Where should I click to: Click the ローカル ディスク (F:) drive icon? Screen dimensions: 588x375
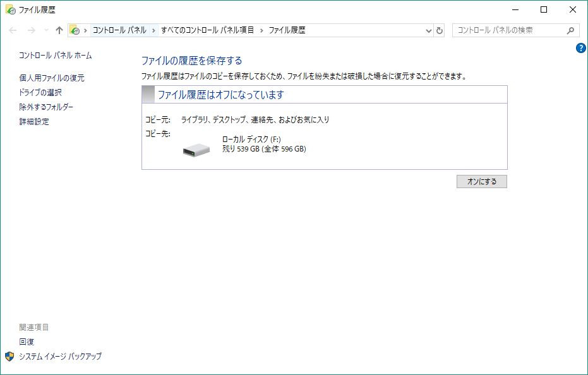pyautogui.click(x=195, y=150)
